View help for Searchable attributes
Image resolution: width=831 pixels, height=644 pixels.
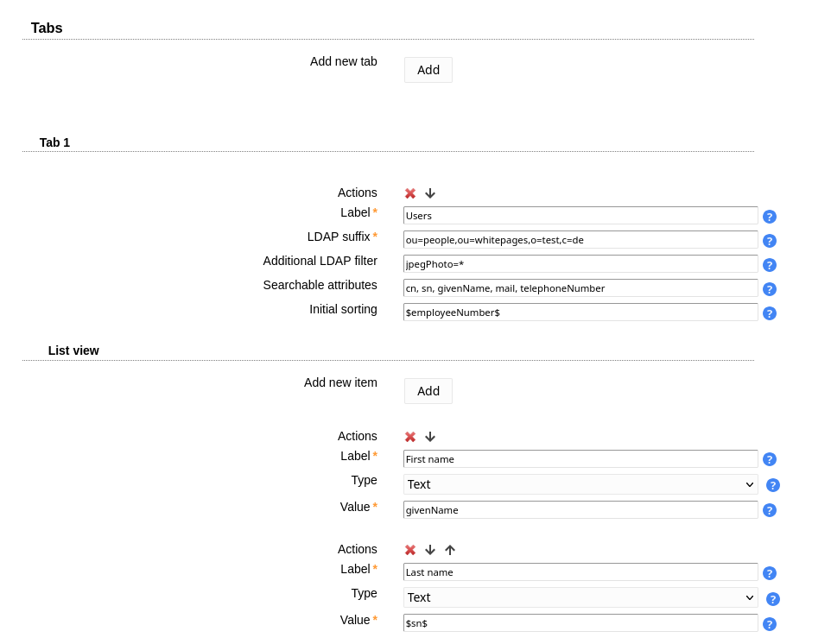pos(770,289)
